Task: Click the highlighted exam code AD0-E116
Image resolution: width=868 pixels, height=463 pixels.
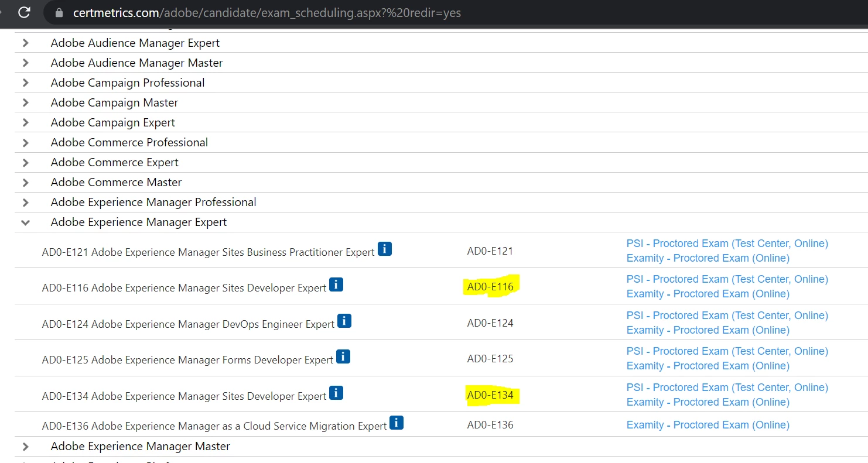Action: coord(490,287)
